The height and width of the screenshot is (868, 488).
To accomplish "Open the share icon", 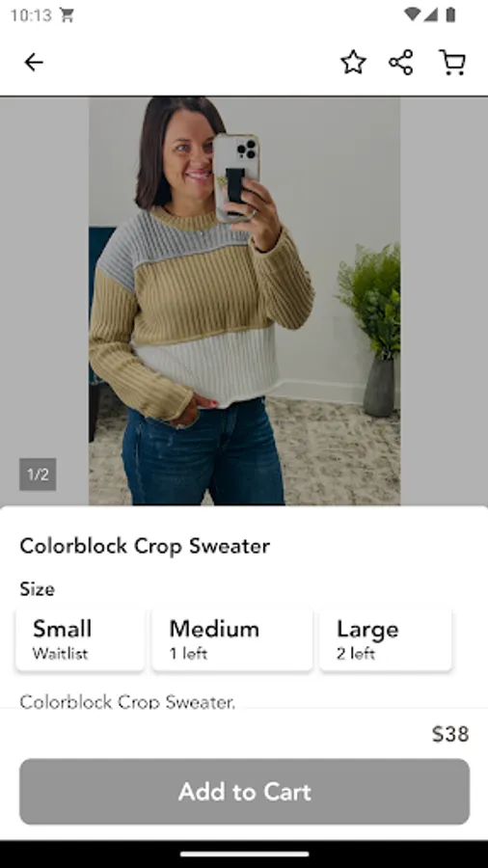I will (401, 62).
